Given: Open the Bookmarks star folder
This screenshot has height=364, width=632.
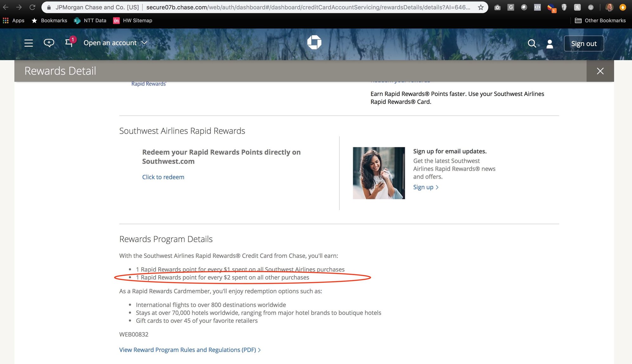Looking at the screenshot, I should [49, 21].
